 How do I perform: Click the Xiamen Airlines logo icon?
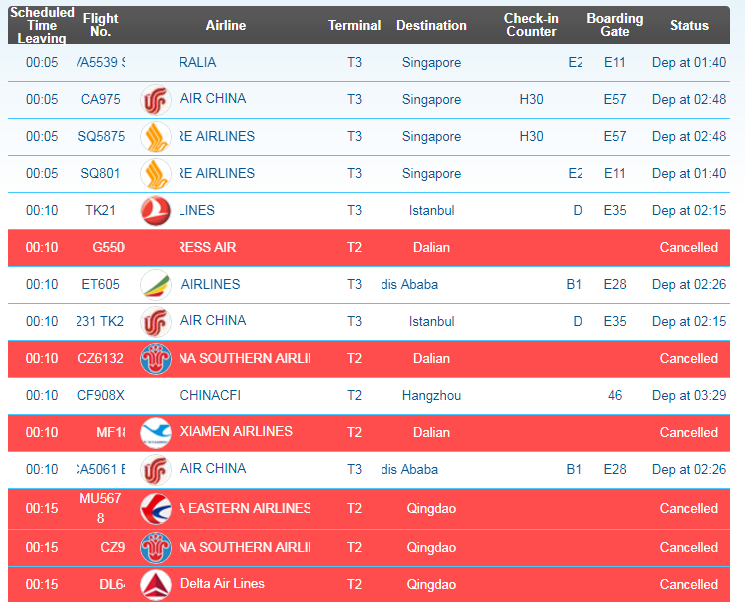[156, 433]
